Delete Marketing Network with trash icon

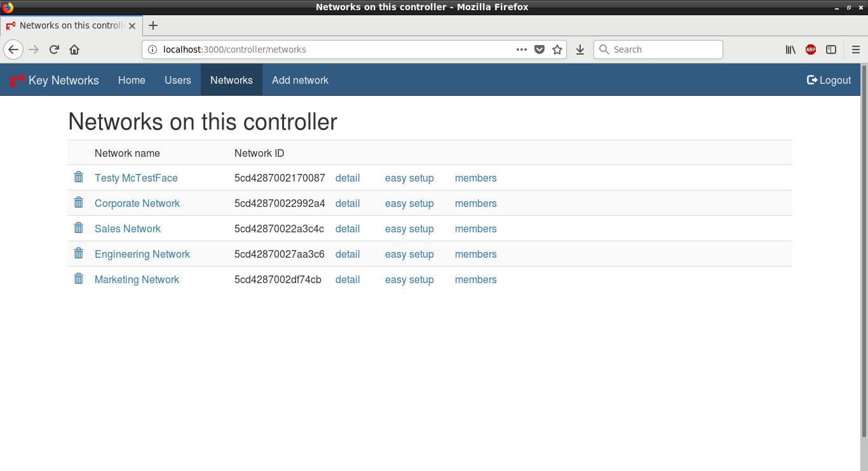(x=78, y=279)
